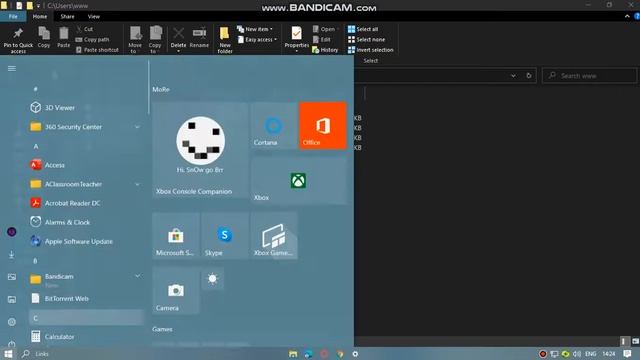This screenshot has width=640, height=360.
Task: Jump to letter A section header
Action: (36, 146)
